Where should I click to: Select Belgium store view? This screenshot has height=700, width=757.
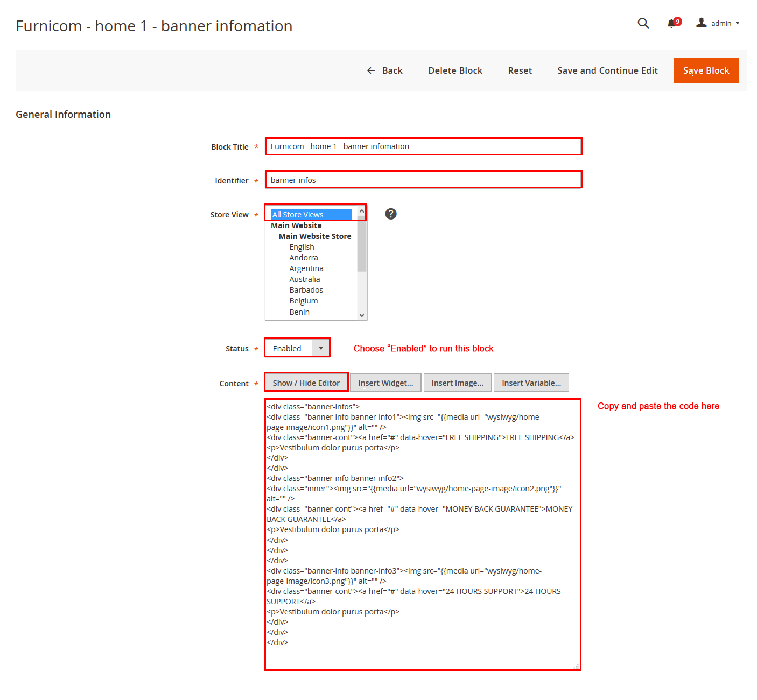click(x=304, y=301)
